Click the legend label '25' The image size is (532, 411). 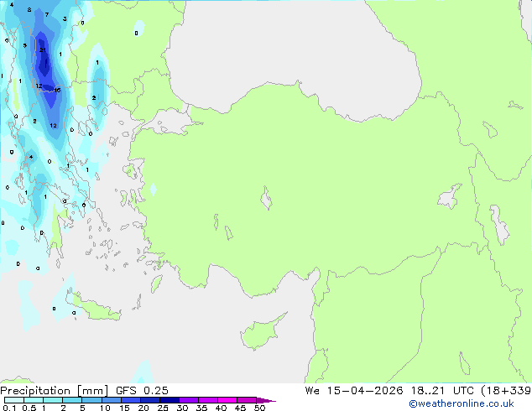point(163,408)
